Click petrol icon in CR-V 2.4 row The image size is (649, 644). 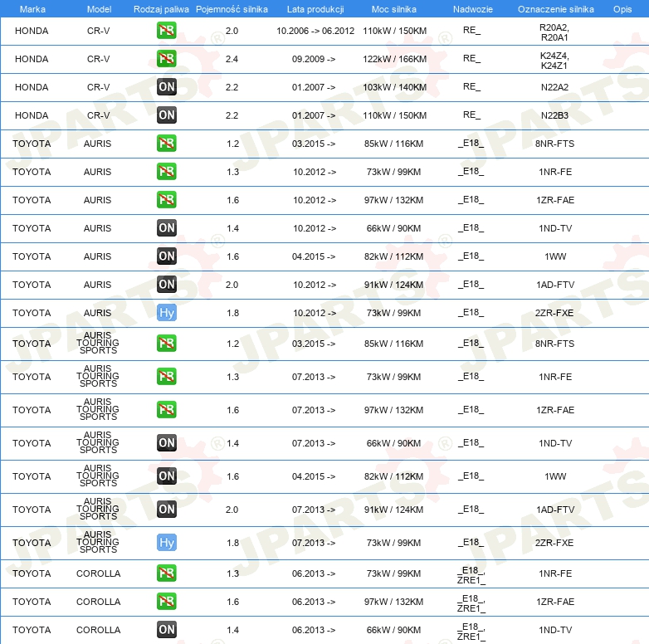pyautogui.click(x=167, y=59)
